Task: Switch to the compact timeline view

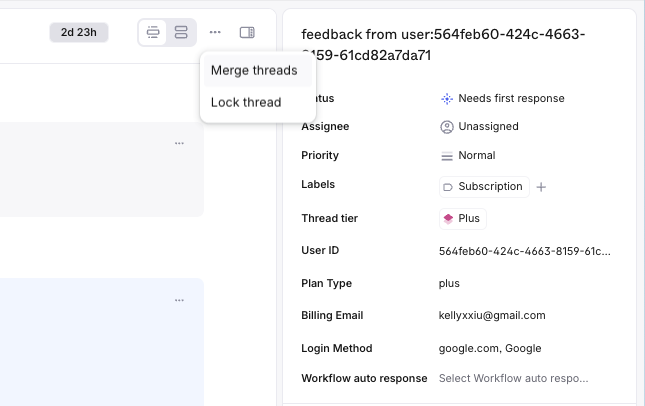Action: [x=153, y=32]
